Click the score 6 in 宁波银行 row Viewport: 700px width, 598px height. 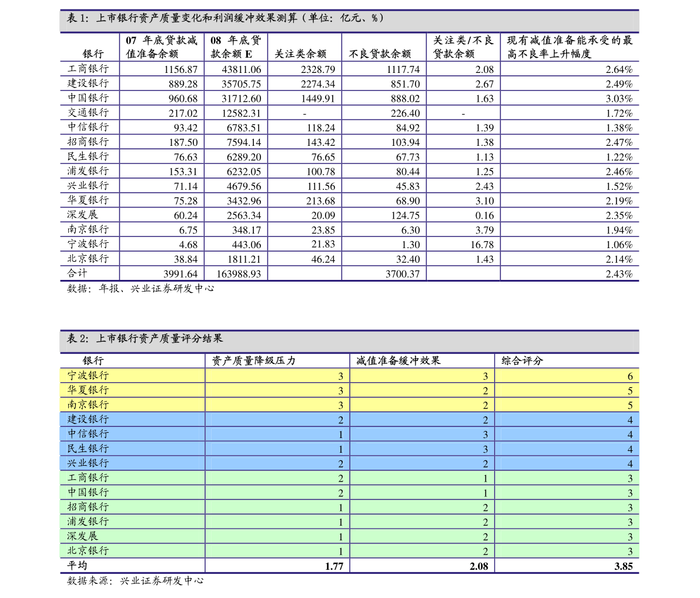click(x=629, y=376)
